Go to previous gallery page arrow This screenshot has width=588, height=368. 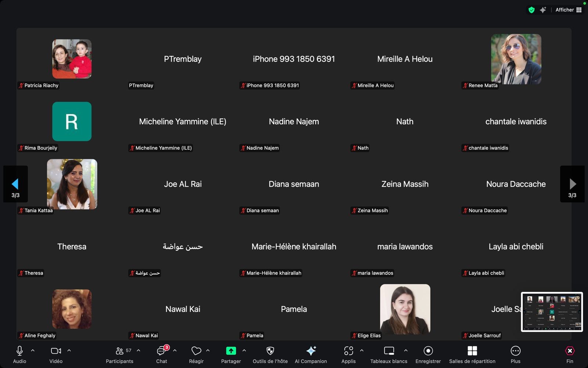[x=15, y=184]
